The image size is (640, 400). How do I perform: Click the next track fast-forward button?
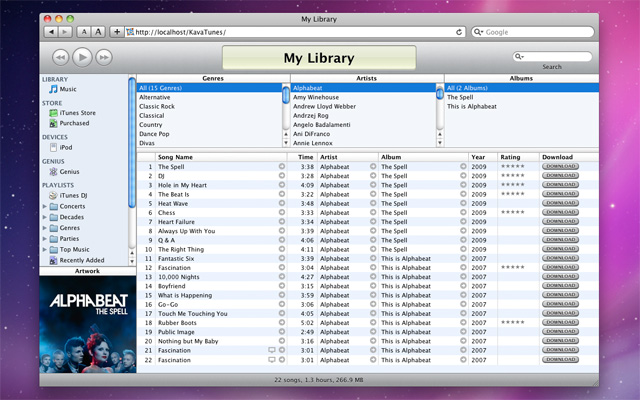[x=104, y=57]
